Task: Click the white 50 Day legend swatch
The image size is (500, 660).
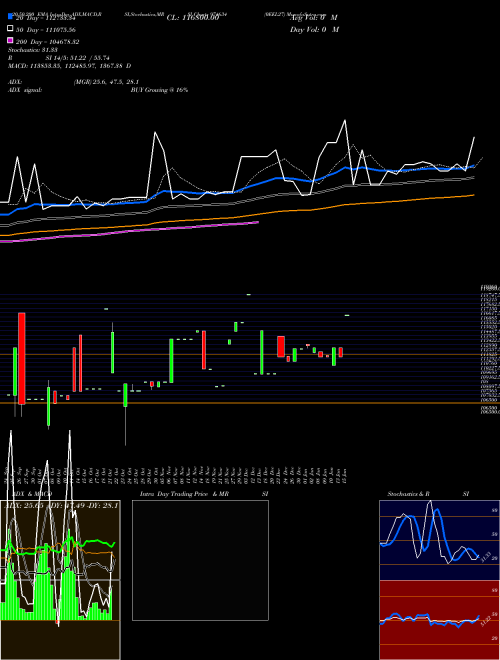Action: [x=11, y=28]
